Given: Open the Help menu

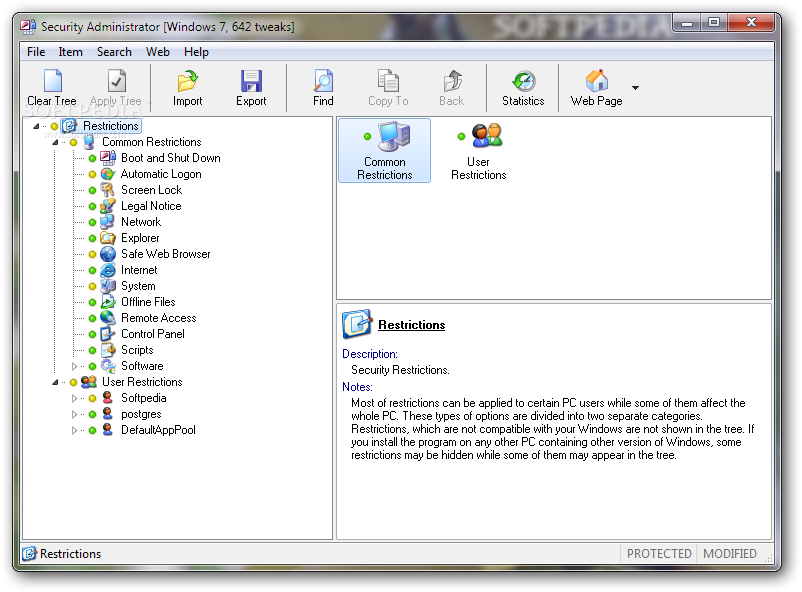Looking at the screenshot, I should tap(196, 52).
